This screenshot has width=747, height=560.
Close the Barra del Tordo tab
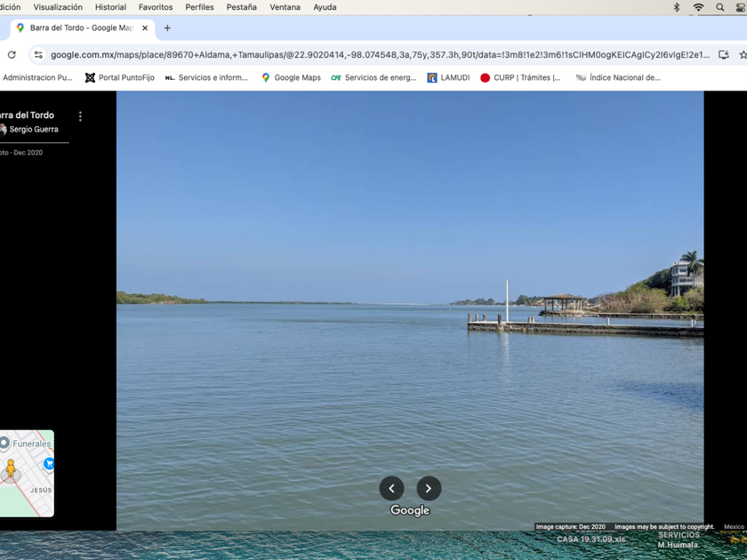tap(145, 28)
